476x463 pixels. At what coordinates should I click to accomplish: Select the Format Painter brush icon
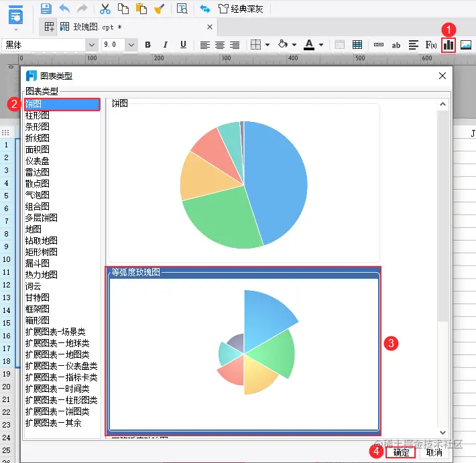point(159,9)
